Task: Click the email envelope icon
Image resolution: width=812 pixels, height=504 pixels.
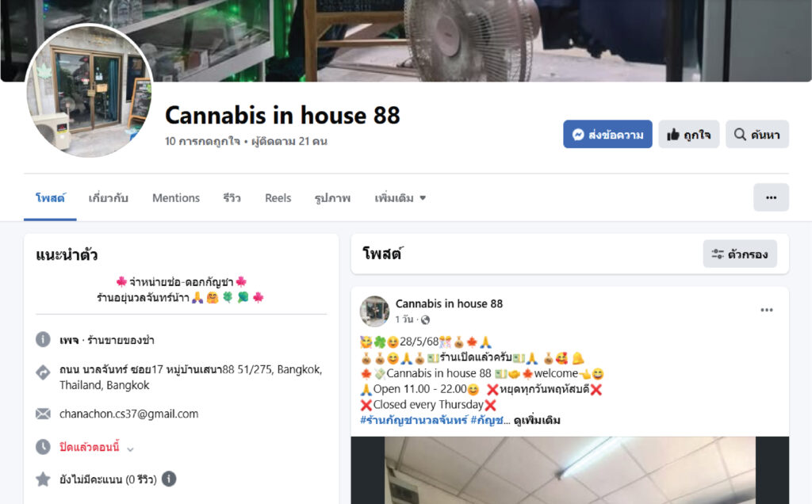Action: tap(43, 414)
